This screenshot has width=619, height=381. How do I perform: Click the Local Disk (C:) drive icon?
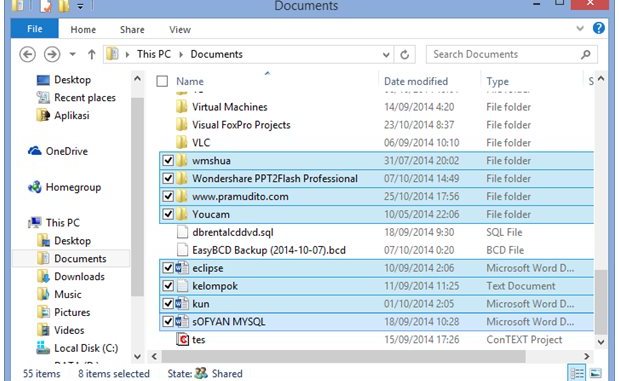tap(43, 348)
